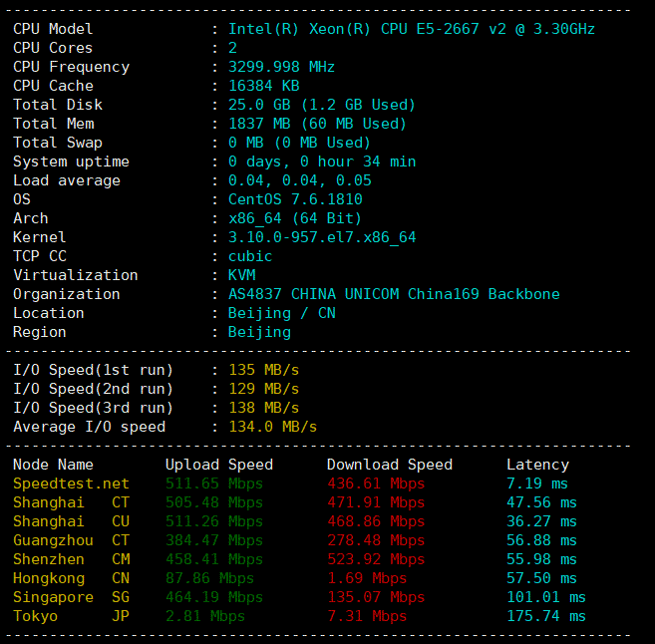Select the CPU Cache value 16384 KB
This screenshot has height=644, width=655.
click(257, 86)
